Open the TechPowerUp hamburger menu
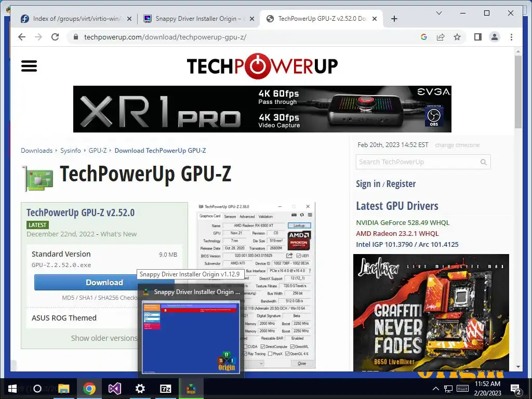532x399 pixels. [29, 66]
